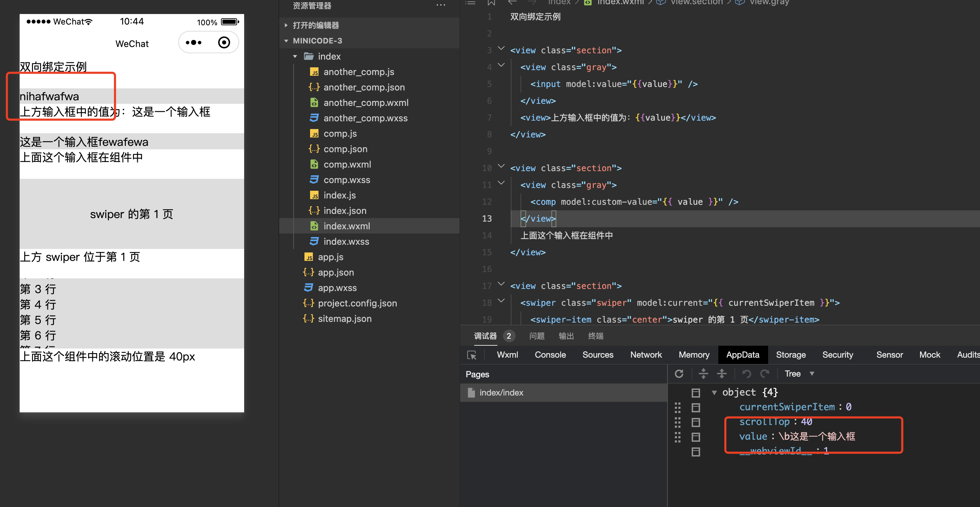Click the AppData undo arrow
Viewport: 980px width, 507px height.
746,373
